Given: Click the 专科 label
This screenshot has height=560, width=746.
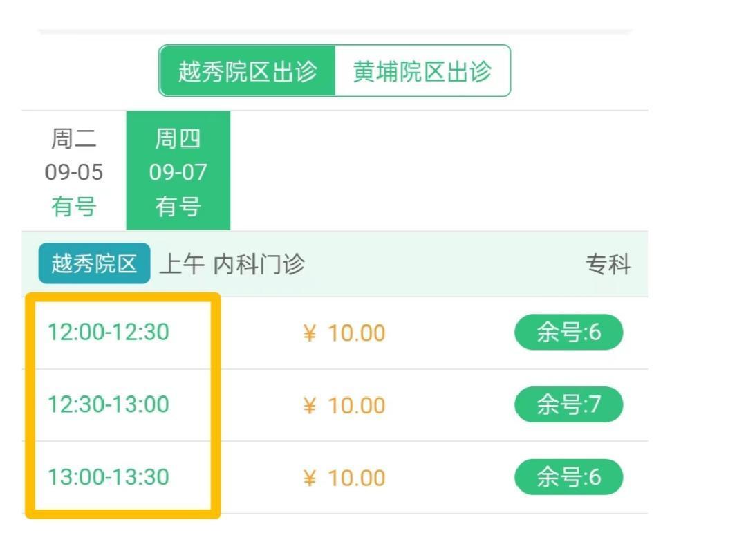Looking at the screenshot, I should tap(608, 264).
